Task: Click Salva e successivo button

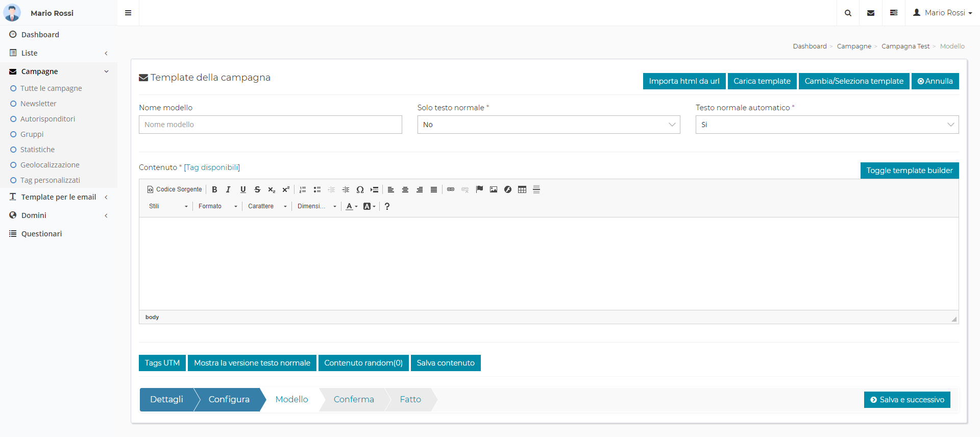Action: [x=906, y=400]
